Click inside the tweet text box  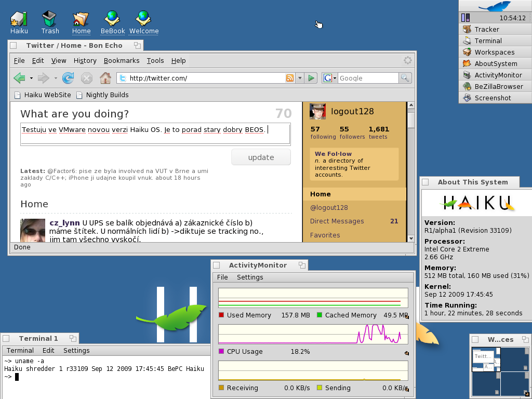click(x=155, y=134)
